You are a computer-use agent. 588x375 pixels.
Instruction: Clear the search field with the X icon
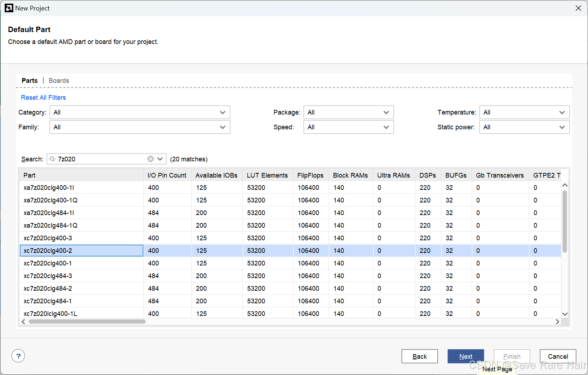tap(151, 159)
